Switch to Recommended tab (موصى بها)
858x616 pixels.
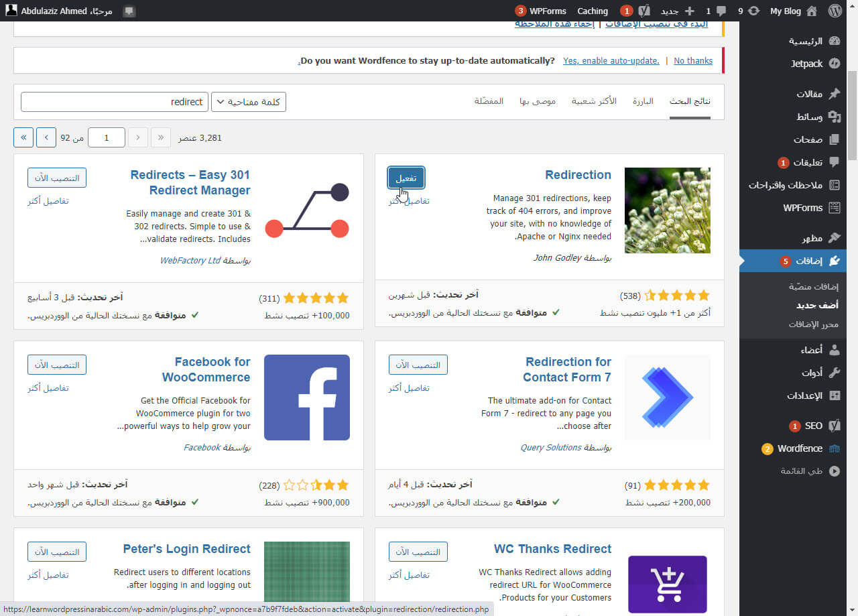pos(538,101)
